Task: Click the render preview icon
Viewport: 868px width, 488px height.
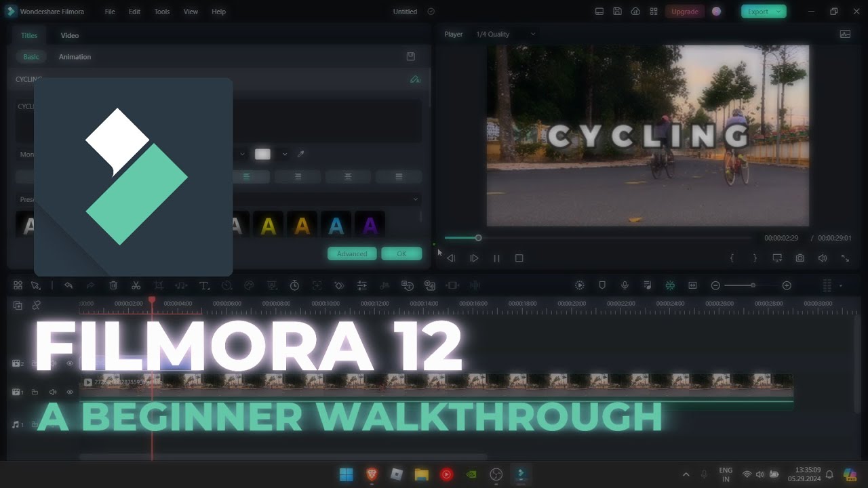Action: (579, 286)
